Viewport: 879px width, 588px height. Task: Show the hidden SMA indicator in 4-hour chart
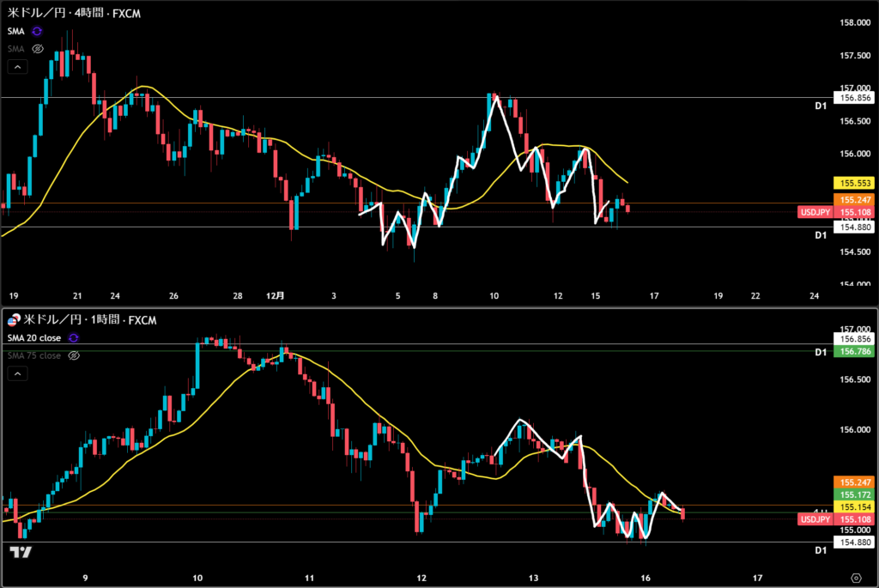pyautogui.click(x=36, y=49)
